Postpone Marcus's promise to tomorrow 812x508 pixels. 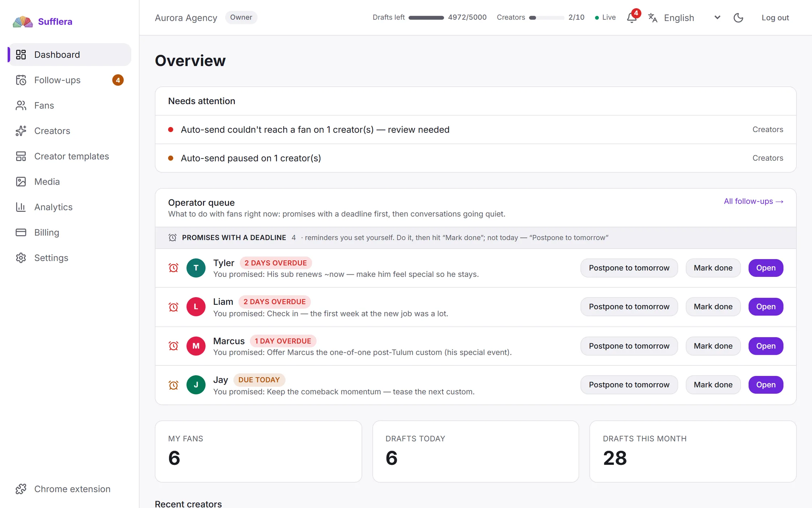[x=629, y=346]
